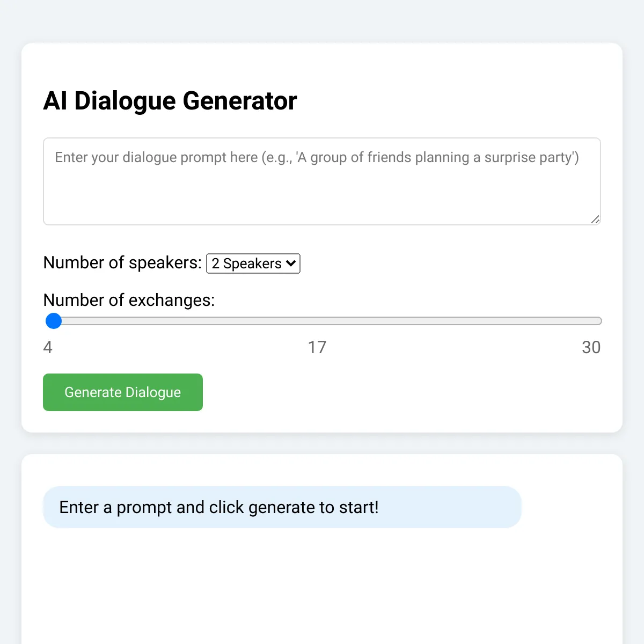Open the 2 Speakers dropdown
The height and width of the screenshot is (644, 644).
(x=253, y=264)
